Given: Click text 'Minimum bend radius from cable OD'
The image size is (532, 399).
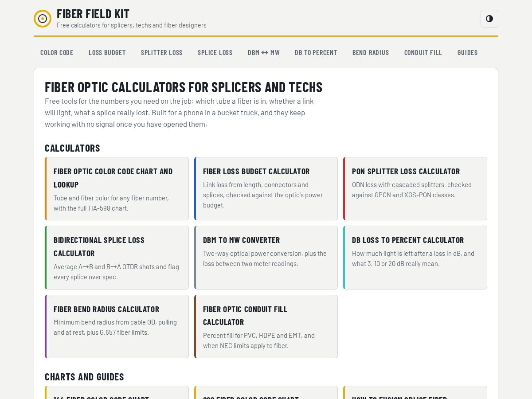Looking at the screenshot, I should [115, 327].
